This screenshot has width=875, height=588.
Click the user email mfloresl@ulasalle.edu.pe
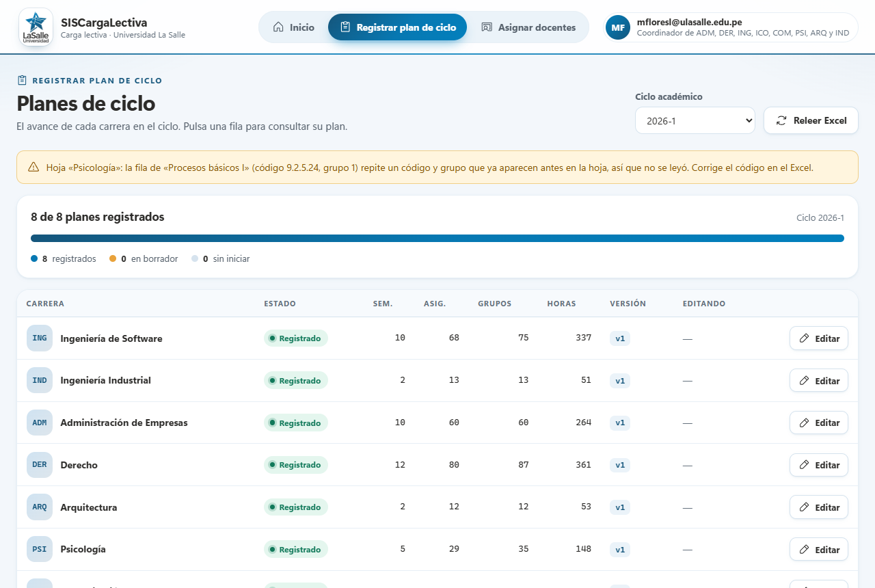pos(689,22)
